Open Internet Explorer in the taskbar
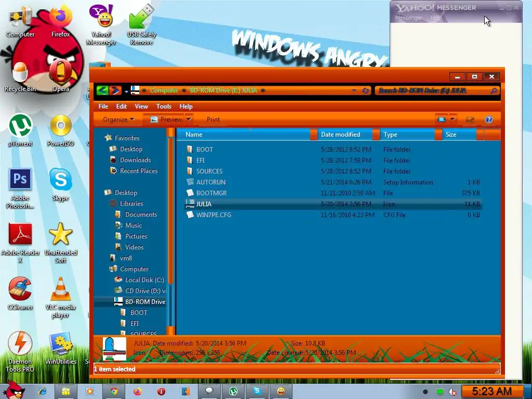 tap(43, 391)
